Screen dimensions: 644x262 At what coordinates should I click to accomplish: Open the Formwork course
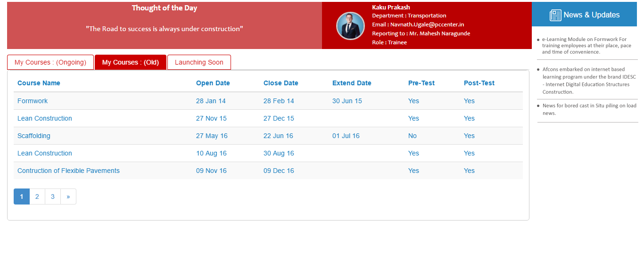coord(33,101)
